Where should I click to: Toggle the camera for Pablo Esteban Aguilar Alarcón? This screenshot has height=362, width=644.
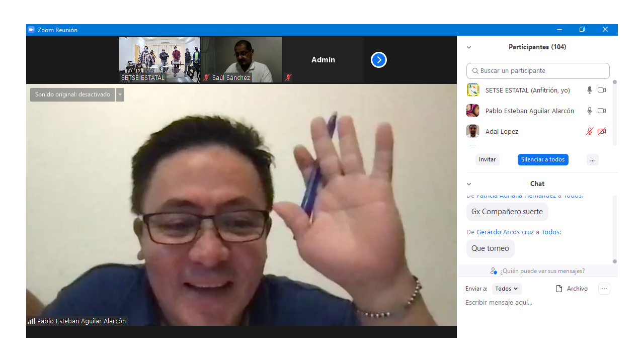602,111
